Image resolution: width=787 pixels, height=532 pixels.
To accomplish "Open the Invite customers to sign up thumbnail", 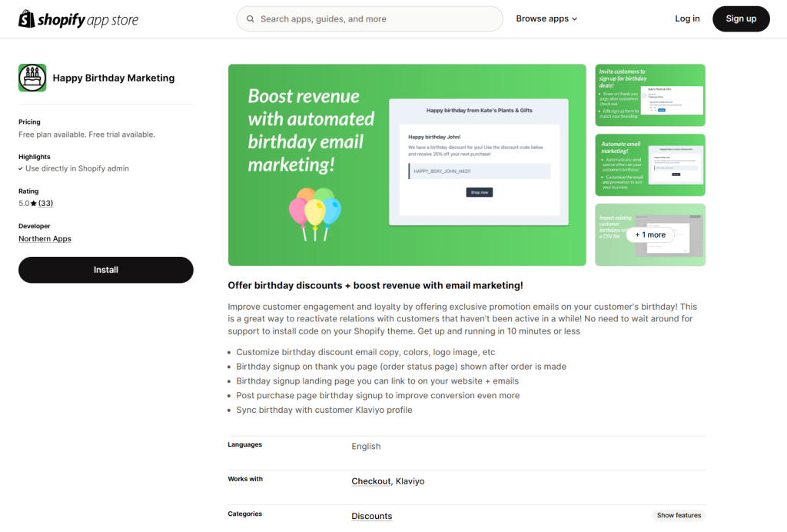I will 650,95.
